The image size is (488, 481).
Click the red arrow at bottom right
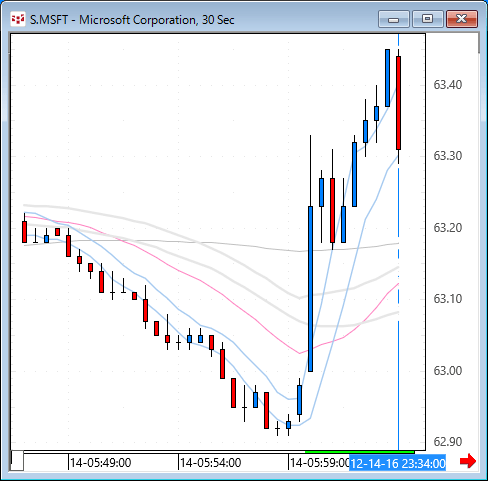click(468, 461)
